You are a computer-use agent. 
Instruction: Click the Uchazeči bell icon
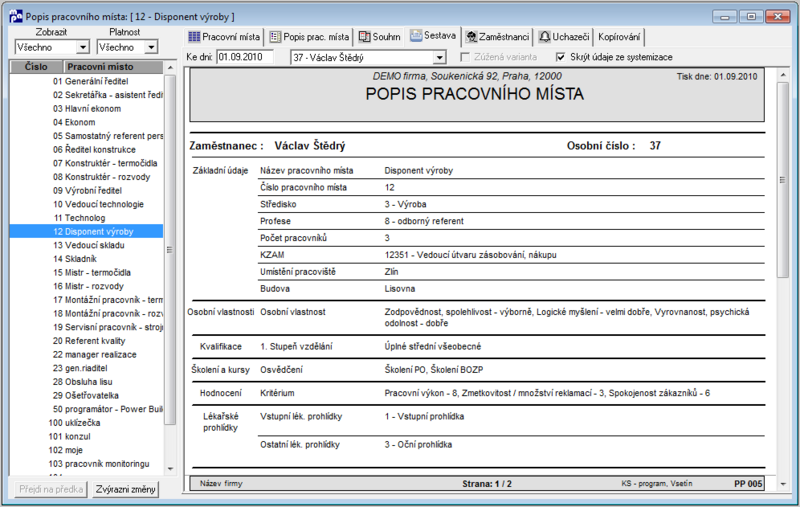click(x=545, y=37)
